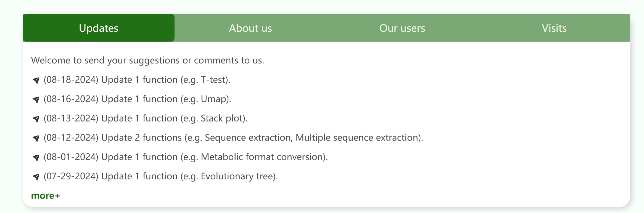The image size is (644, 213).
Task: Click the paper plane icon beside Sequence extraction update
Action: [x=36, y=138]
